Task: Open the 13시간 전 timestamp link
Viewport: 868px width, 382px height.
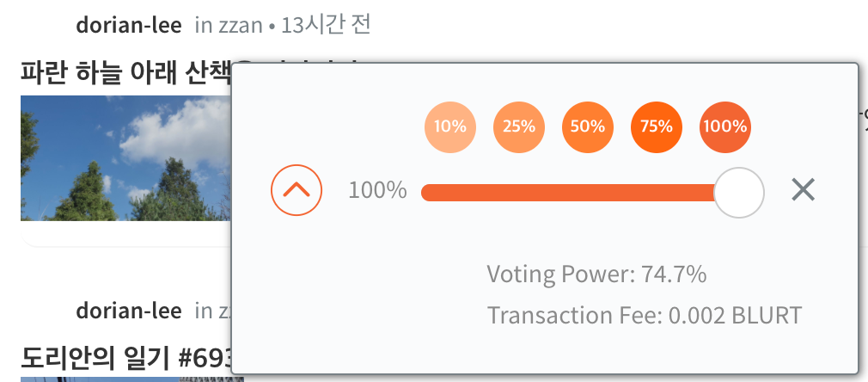Action: click(x=326, y=25)
